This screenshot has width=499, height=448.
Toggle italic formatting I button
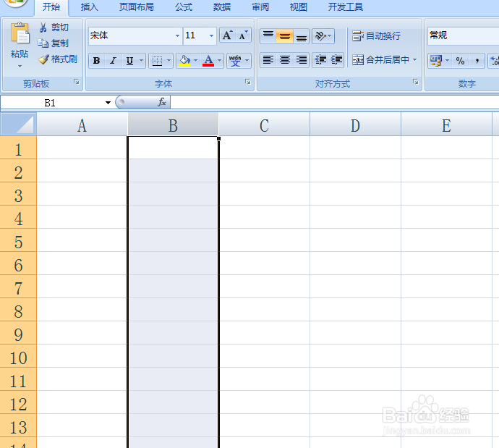(113, 61)
